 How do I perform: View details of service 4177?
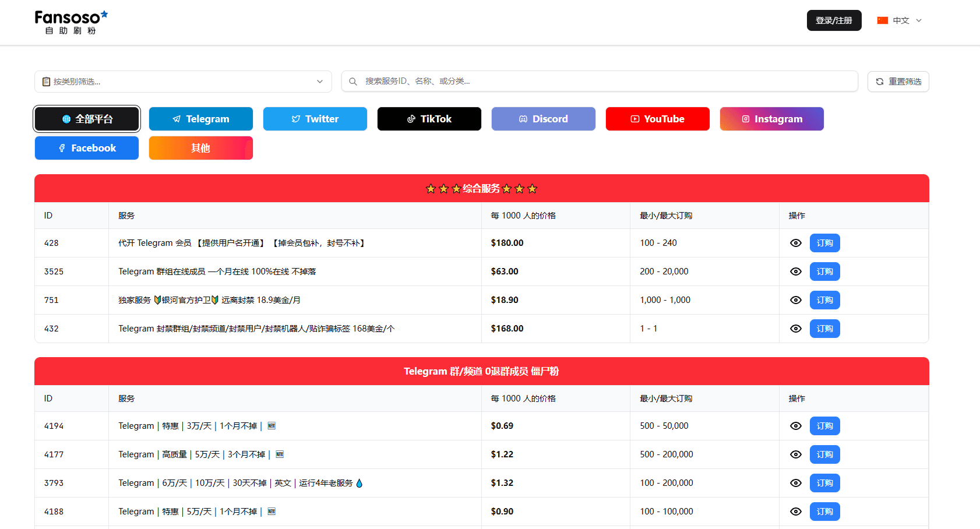pyautogui.click(x=796, y=454)
